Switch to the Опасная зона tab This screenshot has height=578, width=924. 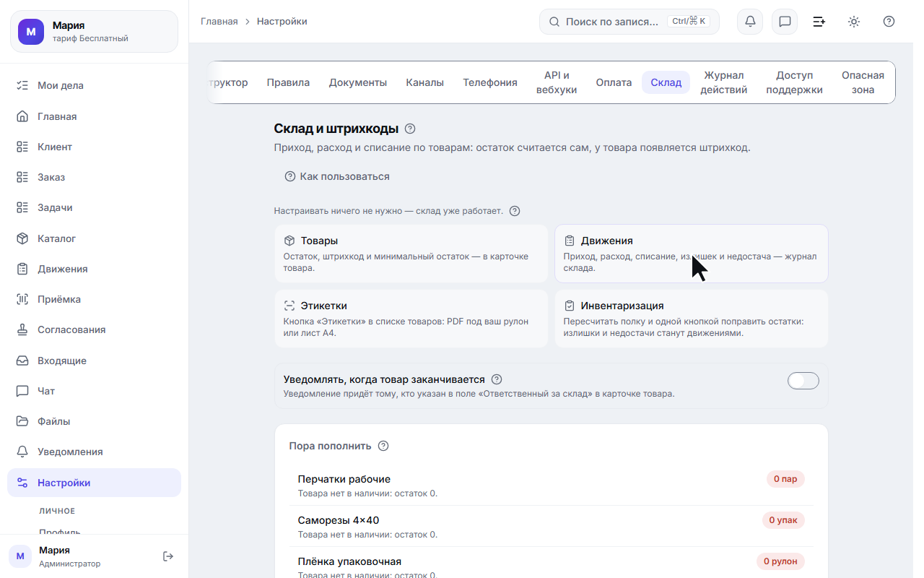[x=863, y=82]
